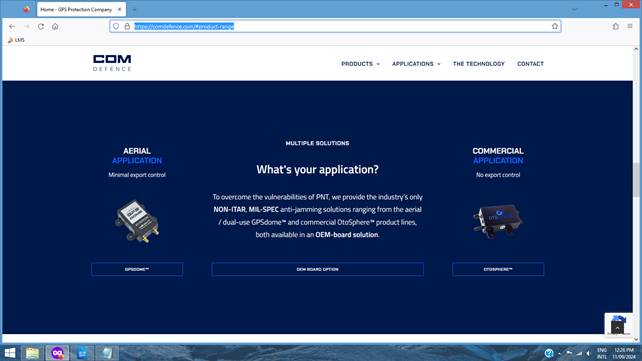View site security lock info
The height and width of the screenshot is (361, 642).
click(127, 26)
